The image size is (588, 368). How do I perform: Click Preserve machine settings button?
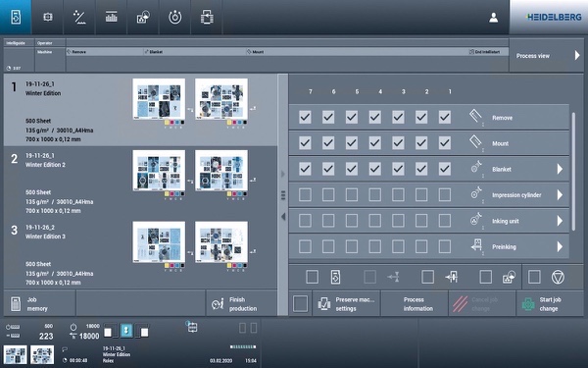[x=347, y=304]
